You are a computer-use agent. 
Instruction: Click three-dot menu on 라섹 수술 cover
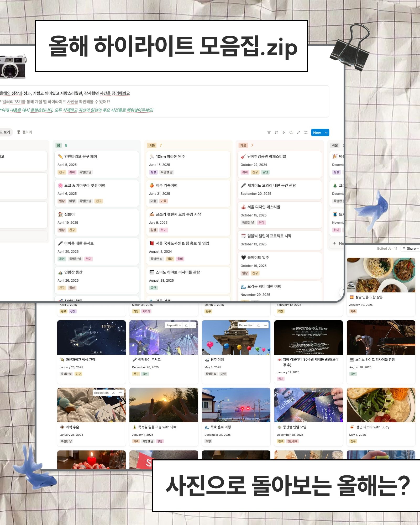[x=120, y=393]
